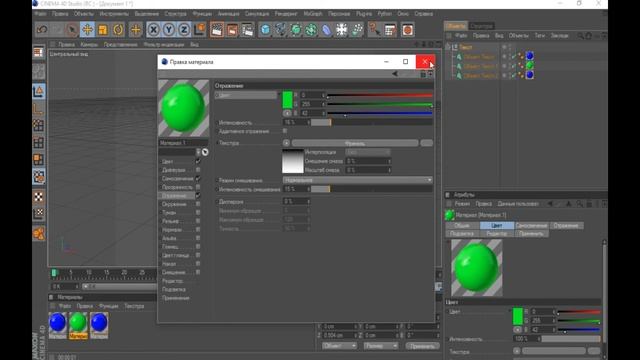The width and height of the screenshot is (640, 360).
Task: Click the Undo arrow in main toolbar
Action: (42, 29)
